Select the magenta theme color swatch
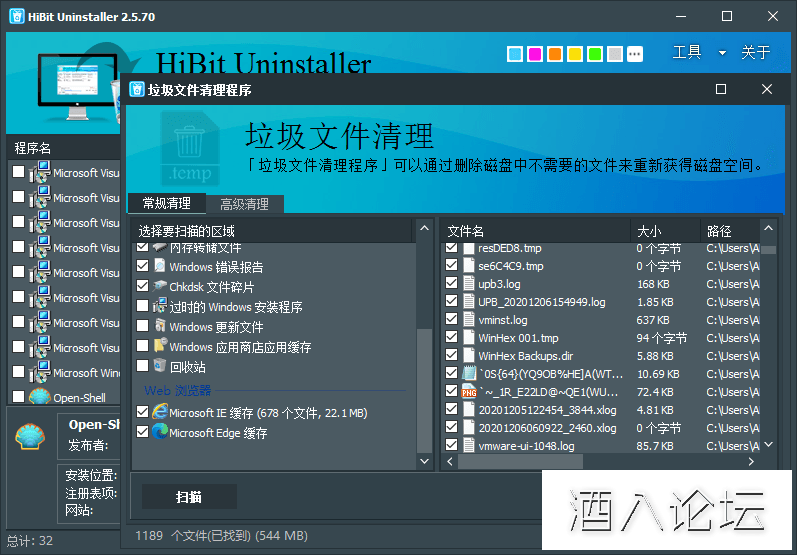 point(535,53)
